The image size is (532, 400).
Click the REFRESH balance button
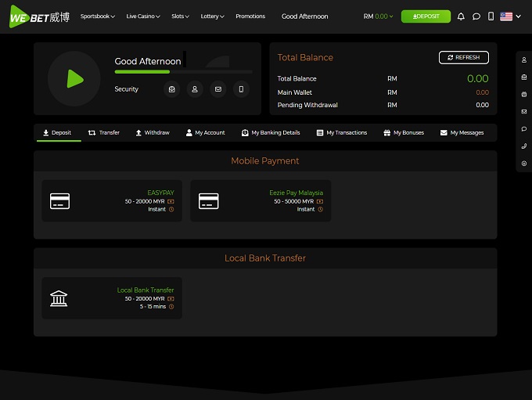click(x=464, y=58)
